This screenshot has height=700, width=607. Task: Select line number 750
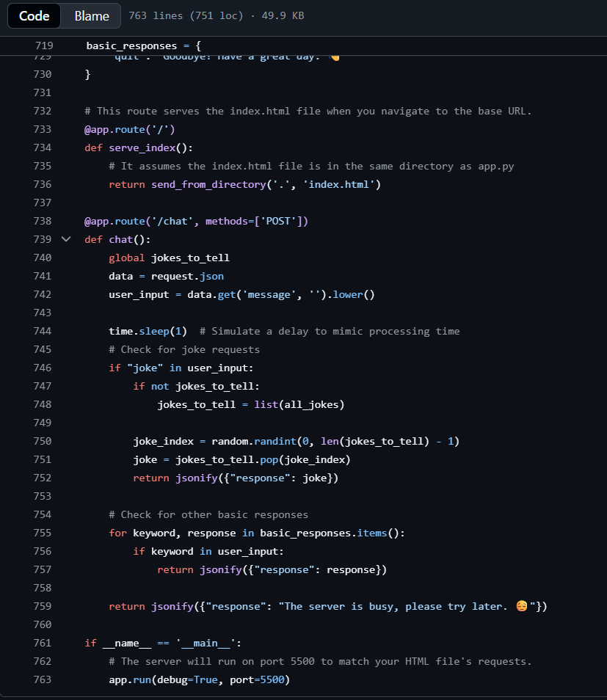coord(42,441)
